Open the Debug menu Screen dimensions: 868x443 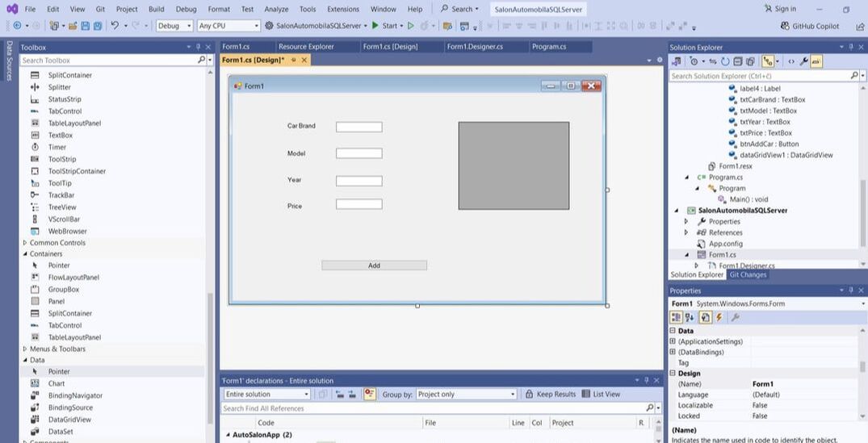click(186, 9)
